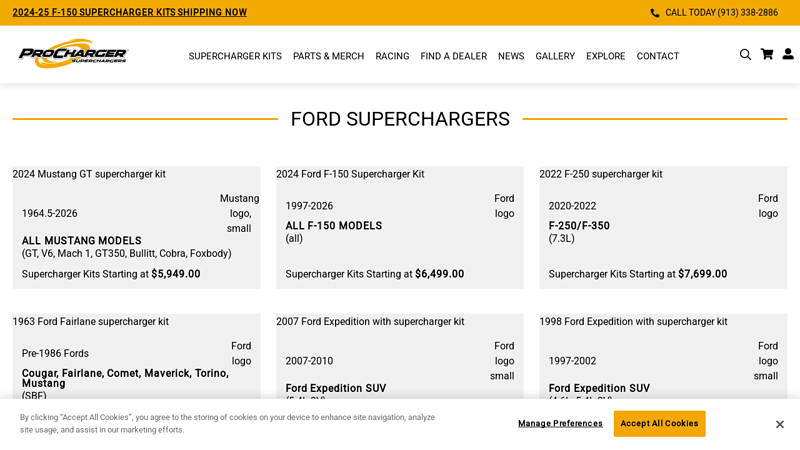800x450 pixels.
Task: Open the All F-150 Models card
Action: point(399,227)
